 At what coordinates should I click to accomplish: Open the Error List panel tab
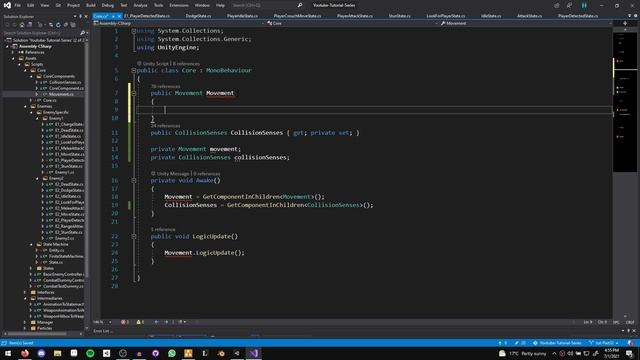(x=103, y=331)
